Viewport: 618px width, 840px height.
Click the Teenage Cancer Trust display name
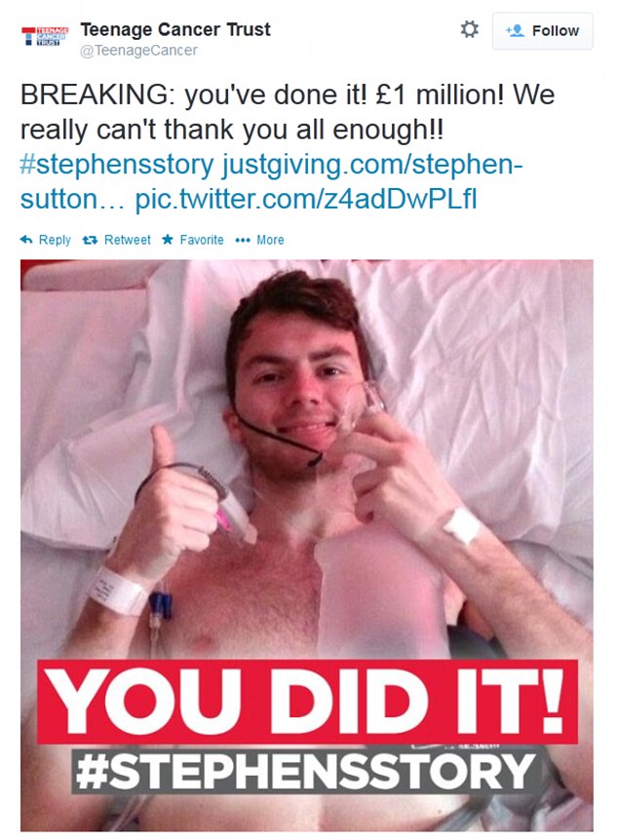(175, 29)
